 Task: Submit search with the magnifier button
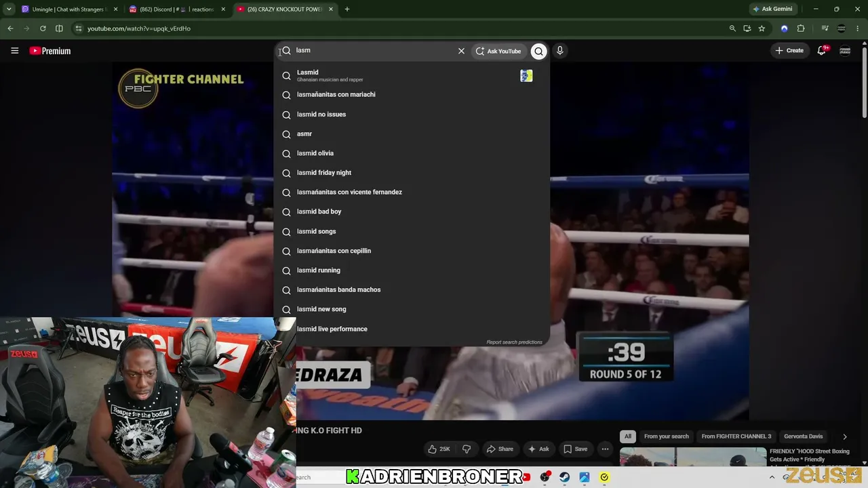click(x=538, y=51)
